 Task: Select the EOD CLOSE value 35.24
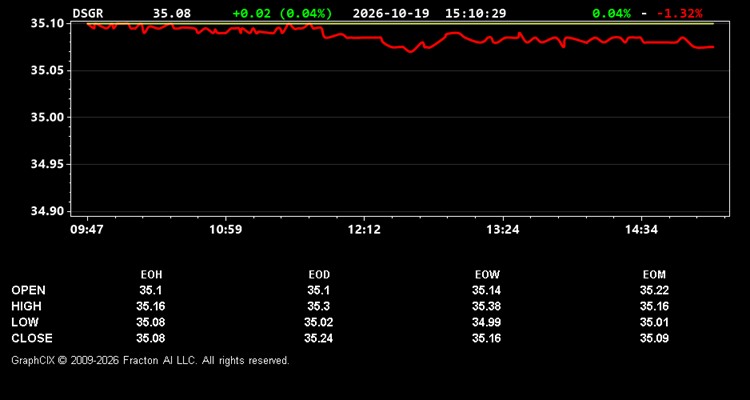pyautogui.click(x=319, y=338)
